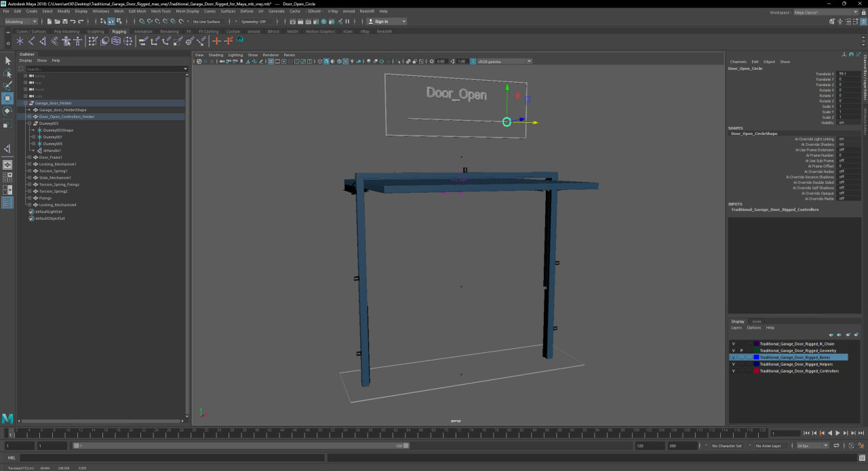Open the Workspace Maya Classic dropdown
The image size is (868, 471).
826,12
